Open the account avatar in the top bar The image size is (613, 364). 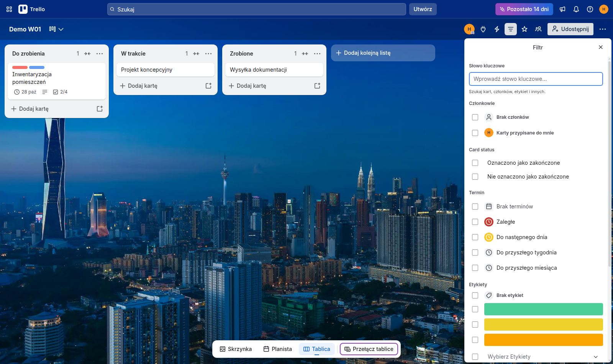click(x=604, y=9)
